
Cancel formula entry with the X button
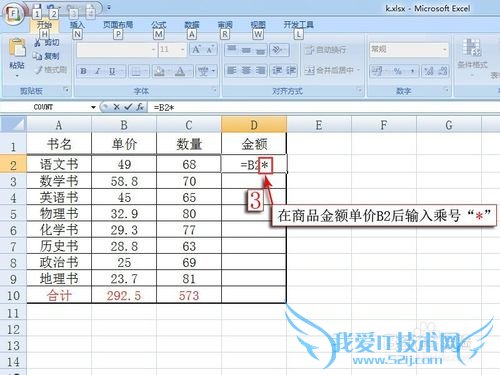(116, 107)
